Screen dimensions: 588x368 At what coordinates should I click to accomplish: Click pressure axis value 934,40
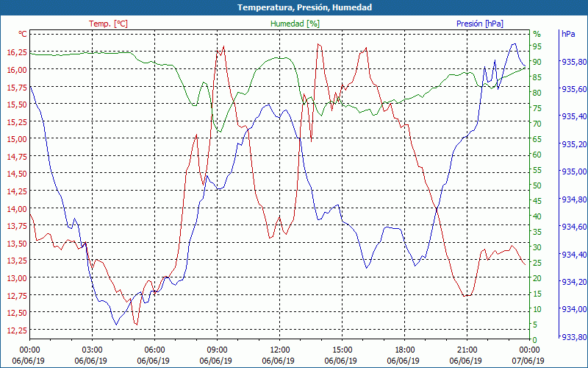(574, 255)
